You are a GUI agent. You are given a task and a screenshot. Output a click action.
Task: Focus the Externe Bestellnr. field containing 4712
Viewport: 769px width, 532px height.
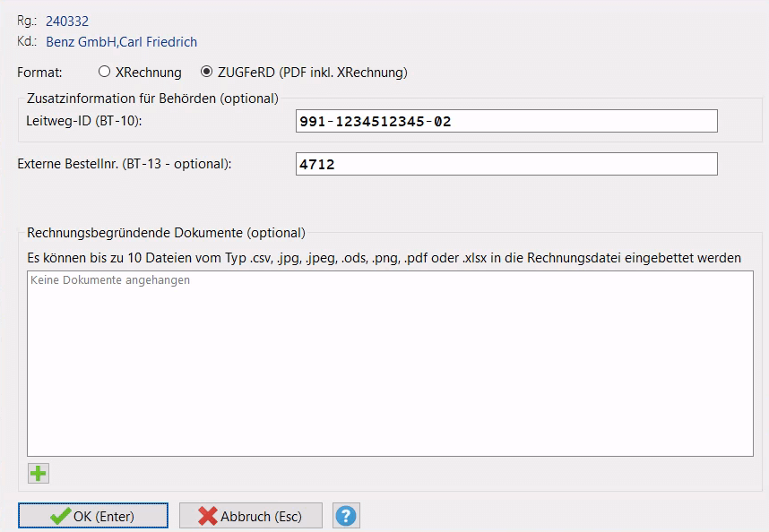pyautogui.click(x=506, y=164)
